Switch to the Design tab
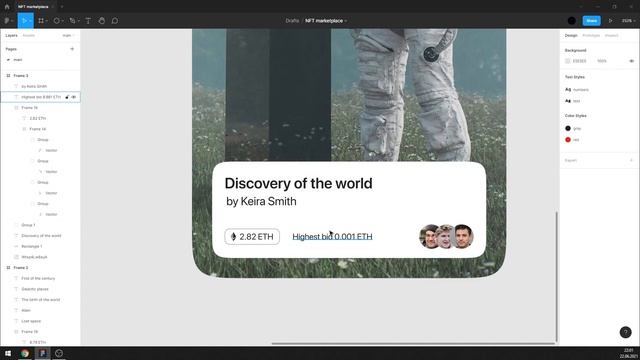This screenshot has width=640, height=360. pyautogui.click(x=571, y=36)
